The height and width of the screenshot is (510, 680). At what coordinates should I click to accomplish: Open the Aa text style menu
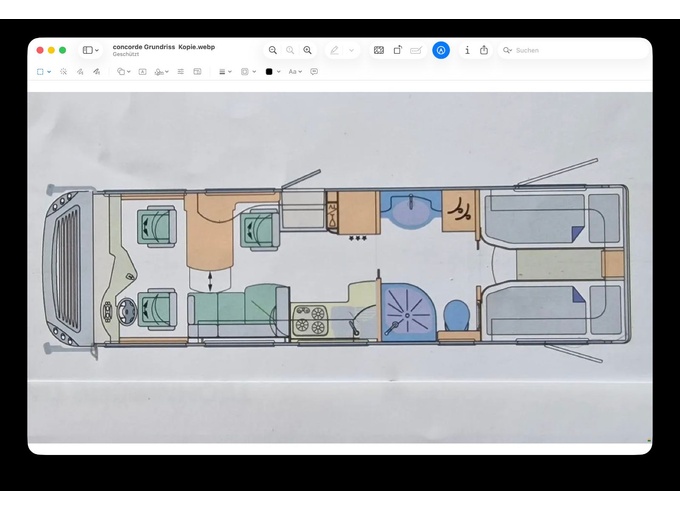point(295,72)
